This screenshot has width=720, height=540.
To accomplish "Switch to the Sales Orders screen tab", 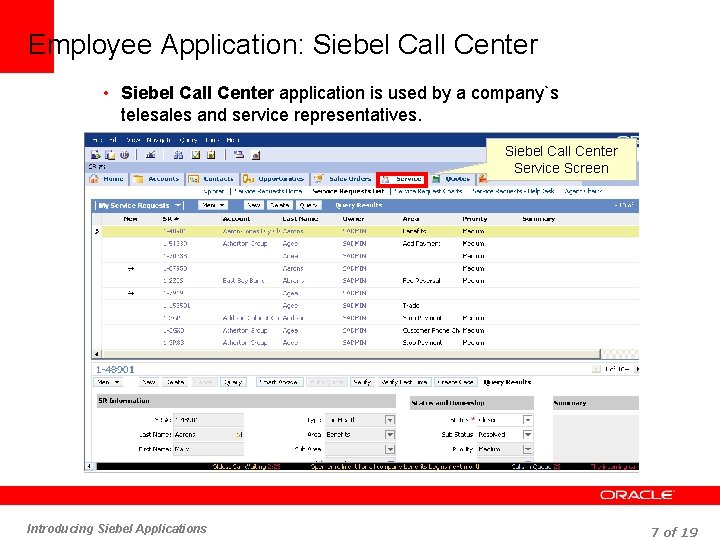I will click(343, 179).
